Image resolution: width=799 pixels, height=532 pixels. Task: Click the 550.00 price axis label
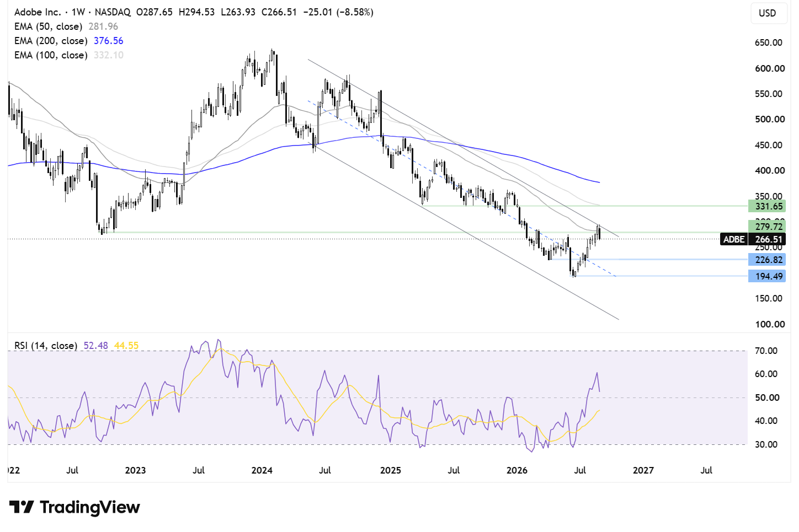click(769, 94)
